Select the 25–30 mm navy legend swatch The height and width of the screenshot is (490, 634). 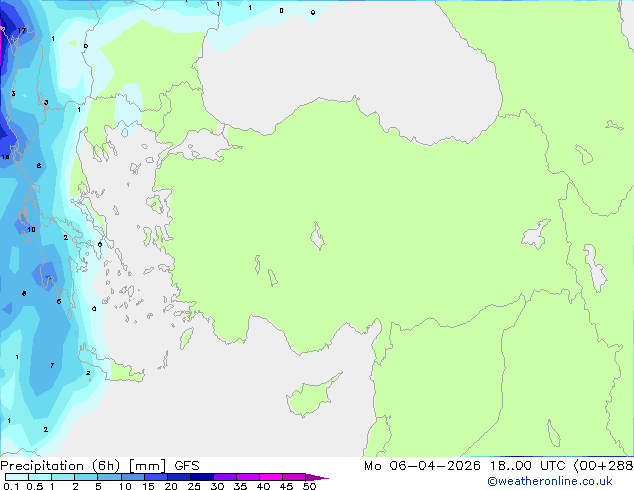tap(202, 477)
